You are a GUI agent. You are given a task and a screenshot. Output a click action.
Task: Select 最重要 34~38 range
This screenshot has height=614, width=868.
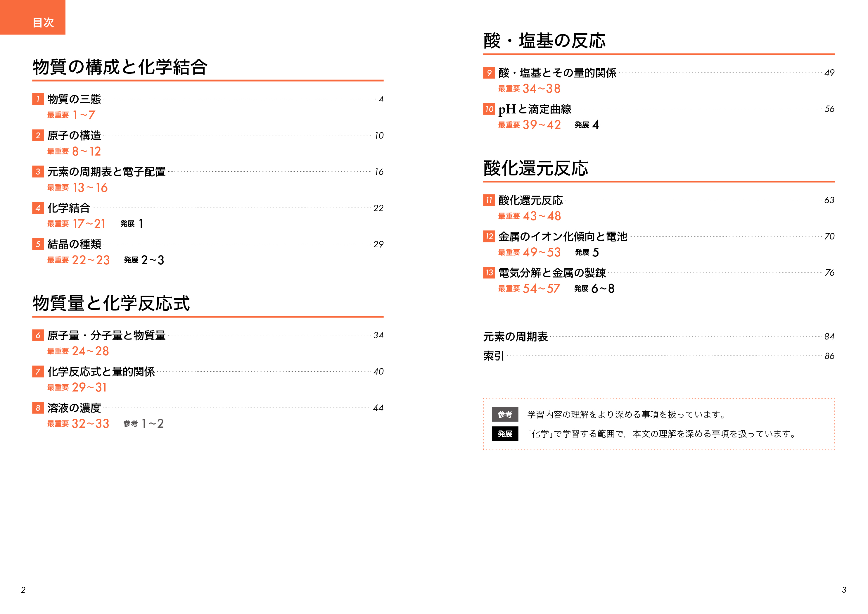point(529,89)
